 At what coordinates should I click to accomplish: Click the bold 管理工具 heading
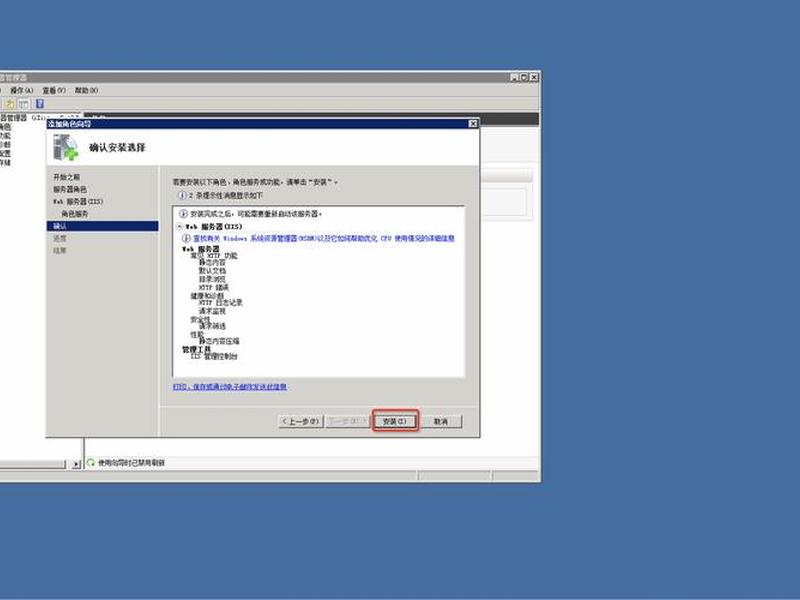coord(196,349)
